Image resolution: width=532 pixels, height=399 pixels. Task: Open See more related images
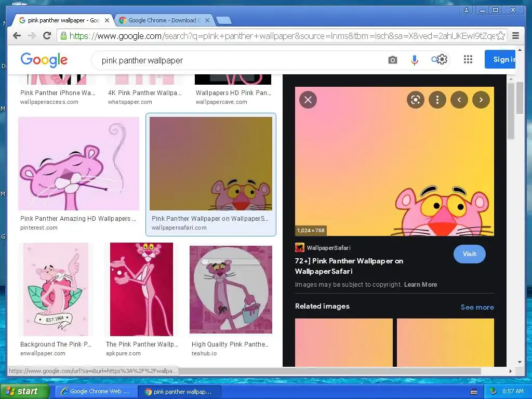click(x=477, y=307)
